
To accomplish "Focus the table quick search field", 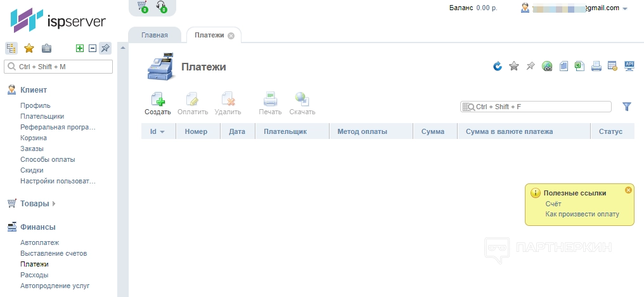I will pos(536,107).
